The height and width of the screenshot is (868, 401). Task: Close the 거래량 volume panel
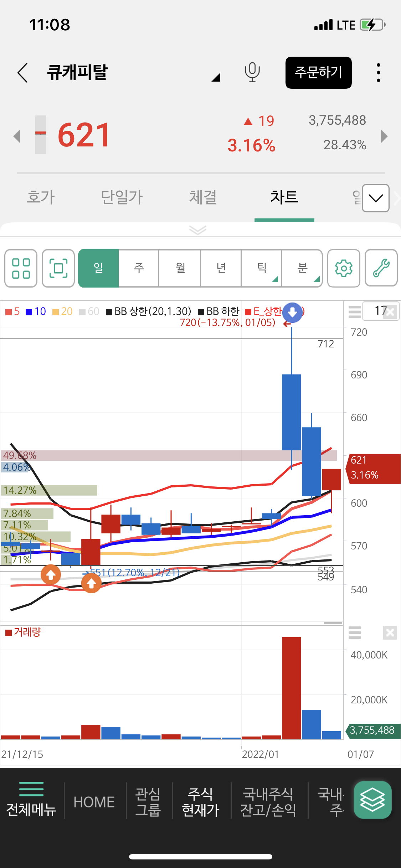[x=390, y=633]
